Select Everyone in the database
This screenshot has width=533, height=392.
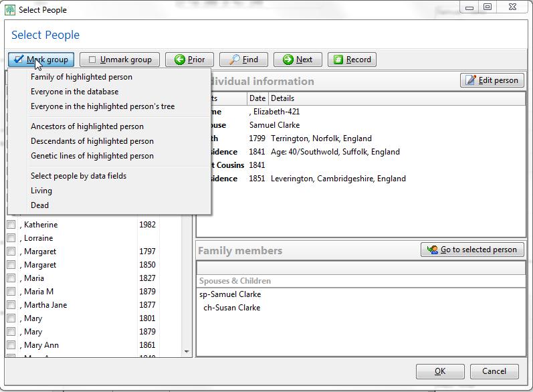coord(74,92)
